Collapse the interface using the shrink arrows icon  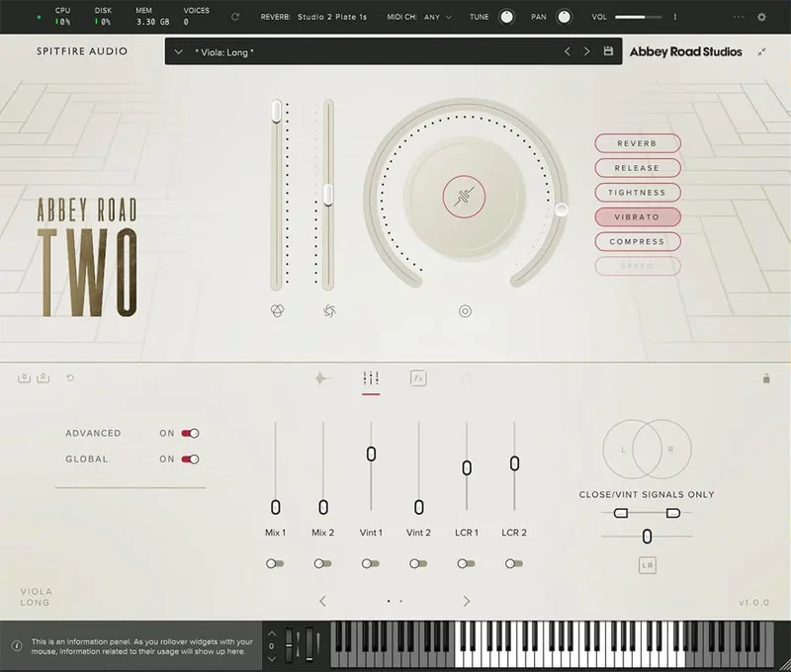tap(761, 51)
